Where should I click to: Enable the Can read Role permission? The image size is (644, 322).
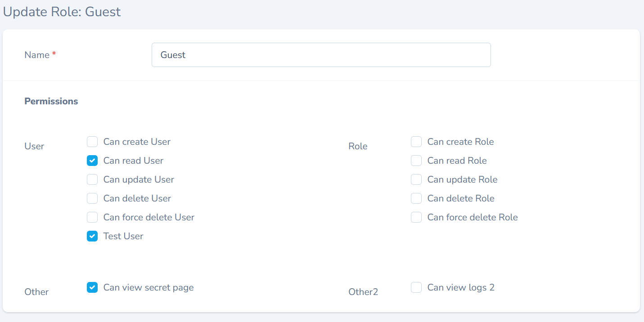pos(416,161)
